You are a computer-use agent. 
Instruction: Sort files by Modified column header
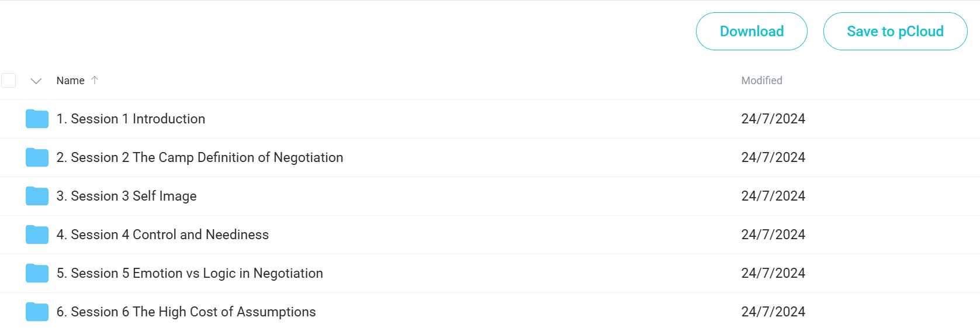[761, 81]
